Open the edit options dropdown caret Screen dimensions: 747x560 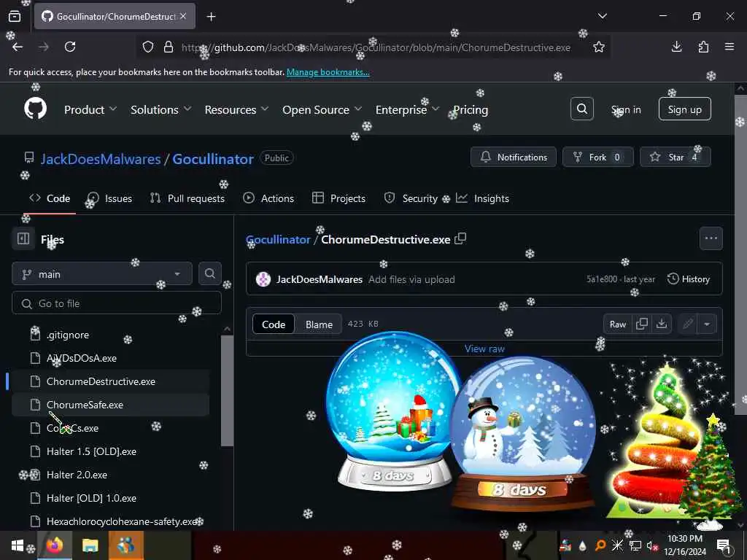(x=707, y=324)
